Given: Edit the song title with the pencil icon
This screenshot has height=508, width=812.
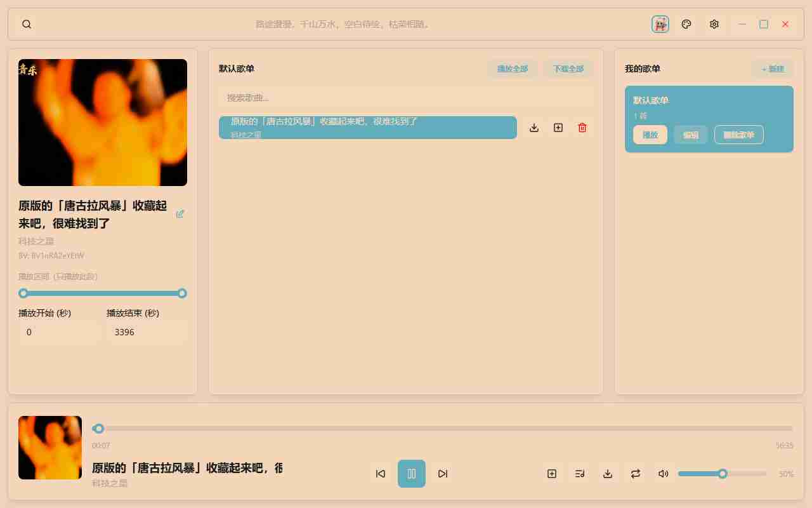Looking at the screenshot, I should [180, 214].
